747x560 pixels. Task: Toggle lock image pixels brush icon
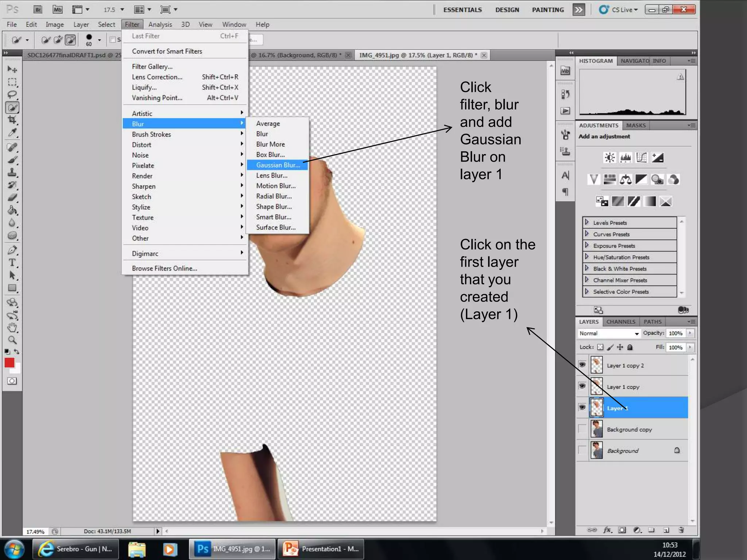610,347
